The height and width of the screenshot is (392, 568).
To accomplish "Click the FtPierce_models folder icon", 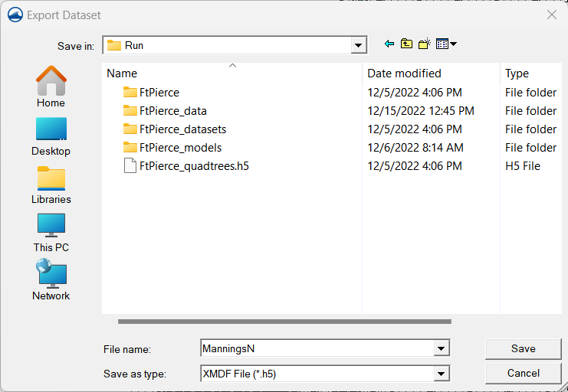I will pyautogui.click(x=130, y=148).
